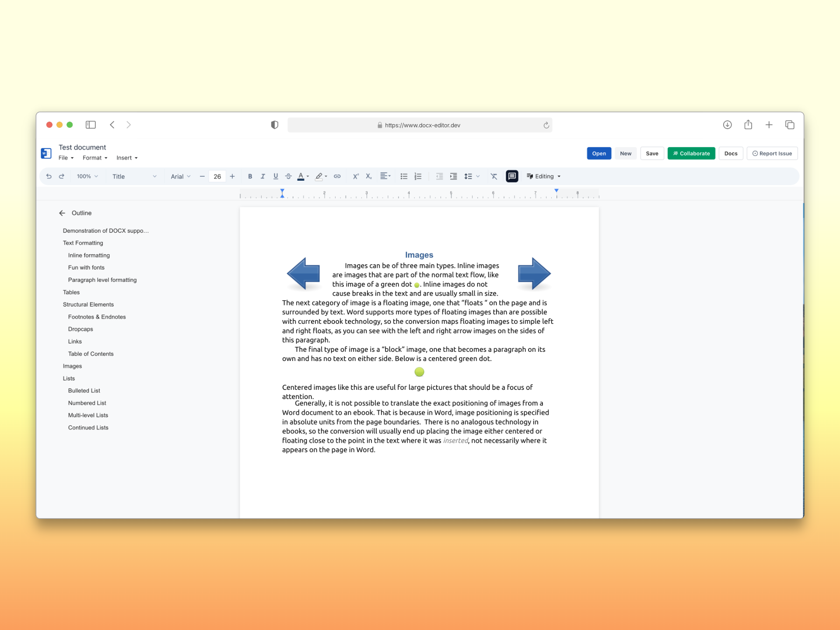
Task: Apply strikethrough formatting
Action: (x=289, y=176)
